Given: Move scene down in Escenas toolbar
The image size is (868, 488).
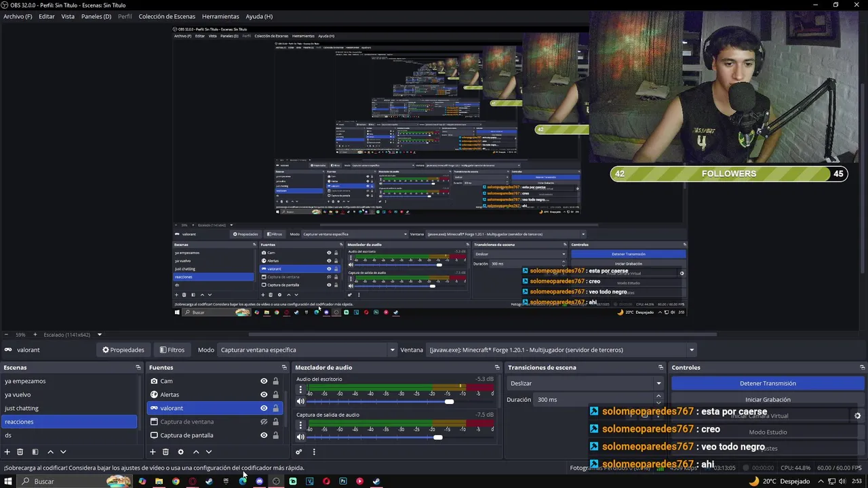Looking at the screenshot, I should pyautogui.click(x=63, y=452).
